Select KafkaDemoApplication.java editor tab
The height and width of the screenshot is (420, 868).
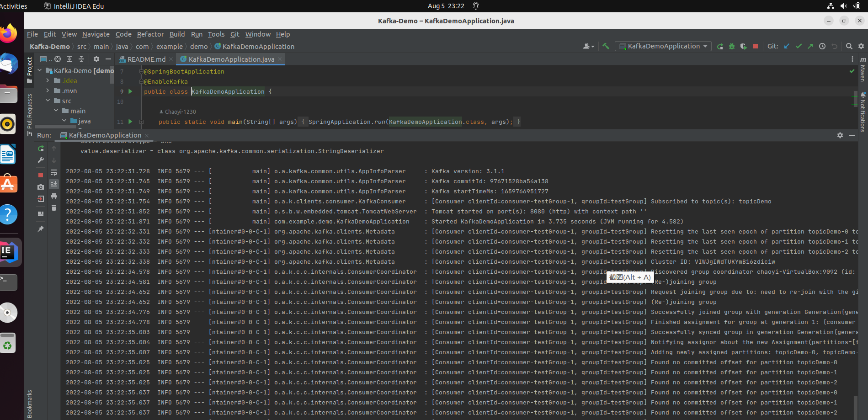[x=231, y=59]
